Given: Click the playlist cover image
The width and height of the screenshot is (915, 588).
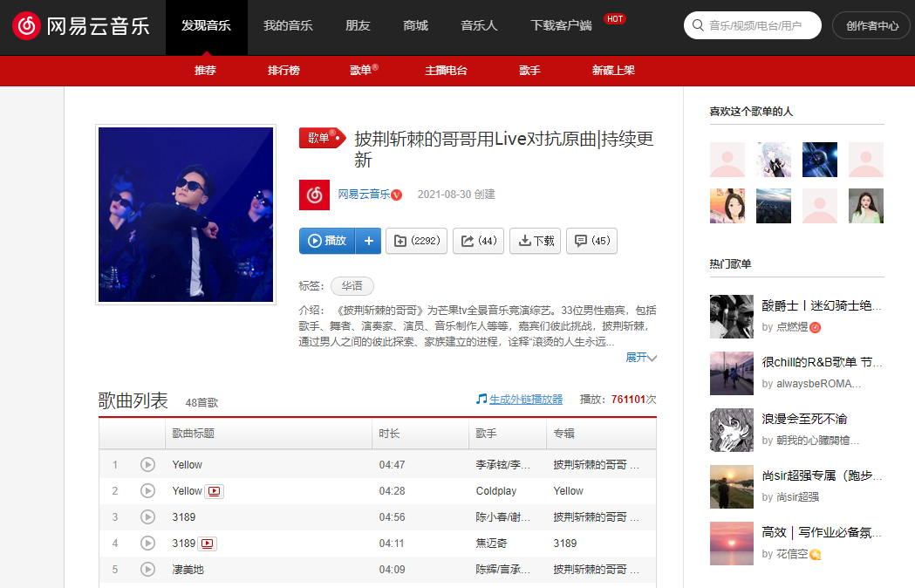Looking at the screenshot, I should point(186,215).
